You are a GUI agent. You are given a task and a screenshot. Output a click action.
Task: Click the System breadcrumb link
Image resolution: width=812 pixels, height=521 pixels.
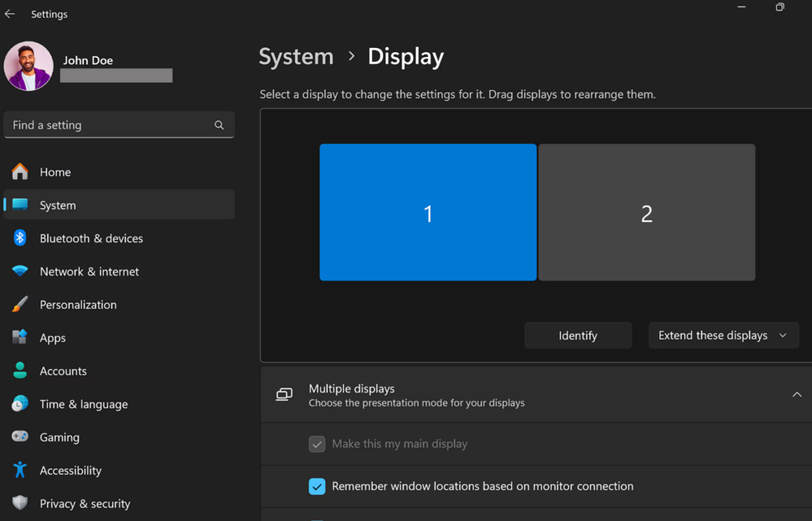tap(296, 57)
